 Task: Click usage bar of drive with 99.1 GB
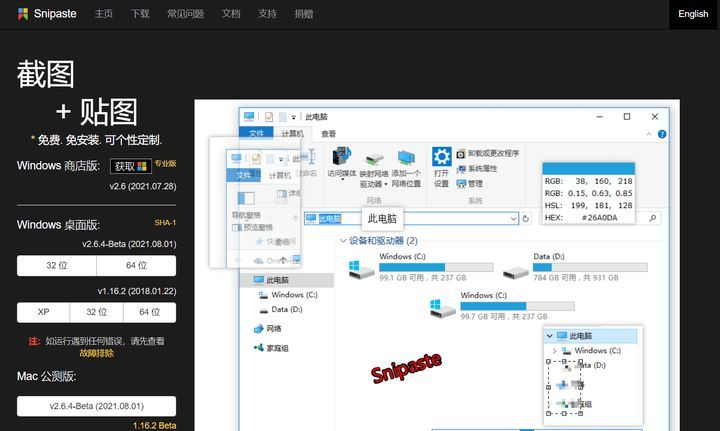pos(436,267)
